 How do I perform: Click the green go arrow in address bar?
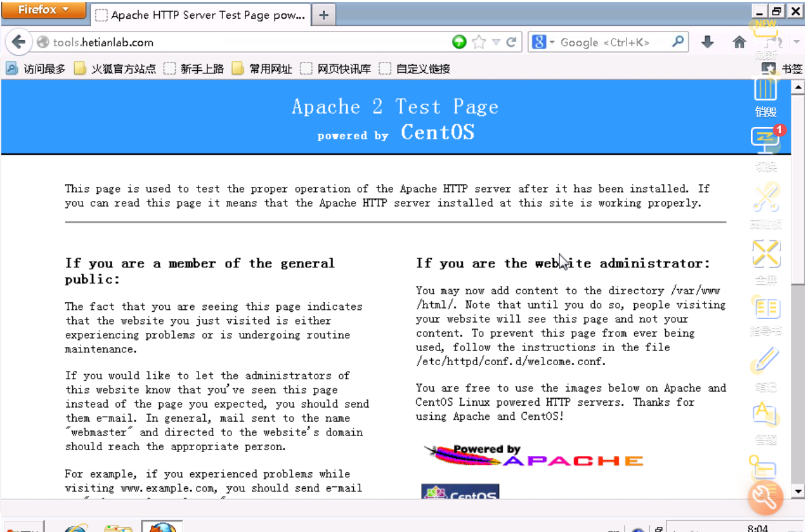pos(459,42)
